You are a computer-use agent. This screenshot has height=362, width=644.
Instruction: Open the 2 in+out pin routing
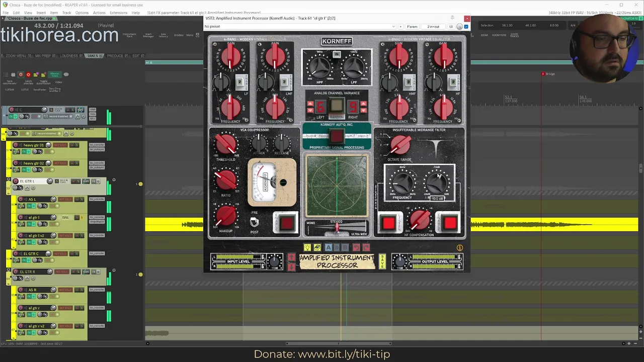click(433, 26)
